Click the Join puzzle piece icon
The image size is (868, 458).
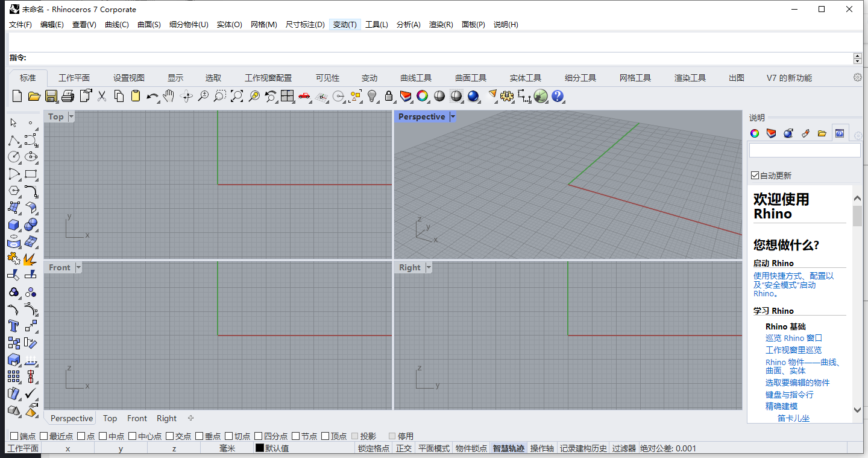tap(14, 258)
